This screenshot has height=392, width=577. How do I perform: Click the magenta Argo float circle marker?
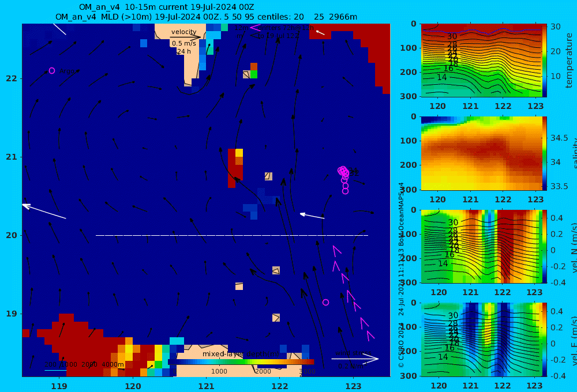coord(52,70)
